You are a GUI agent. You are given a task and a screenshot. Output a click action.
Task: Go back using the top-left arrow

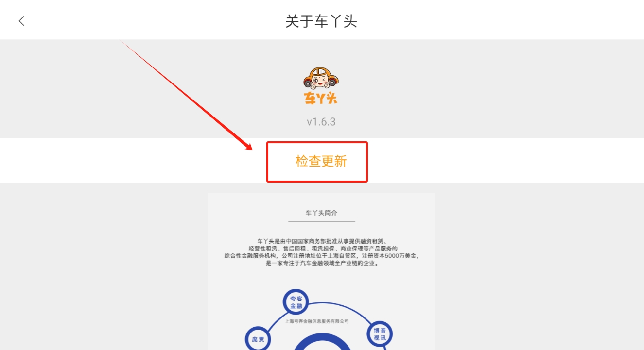tap(21, 21)
